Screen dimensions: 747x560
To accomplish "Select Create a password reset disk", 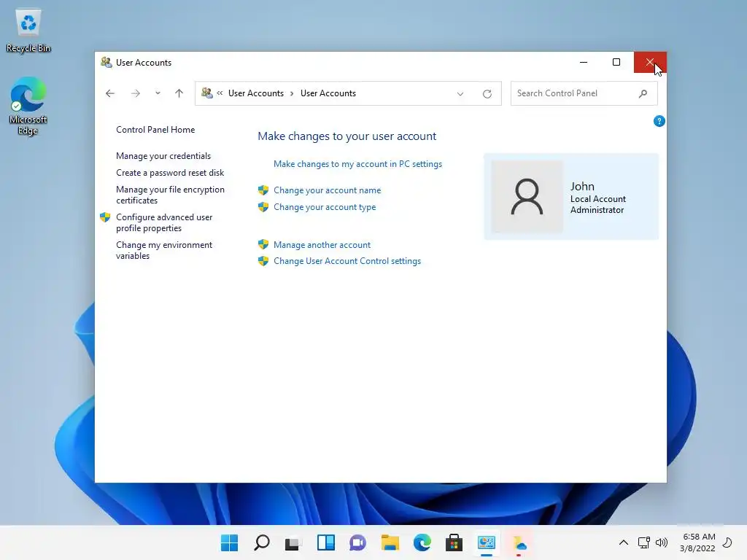I will [x=170, y=172].
